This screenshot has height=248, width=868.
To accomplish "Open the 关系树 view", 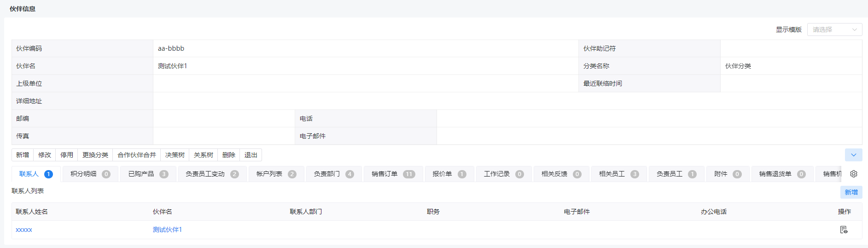I will tap(204, 155).
